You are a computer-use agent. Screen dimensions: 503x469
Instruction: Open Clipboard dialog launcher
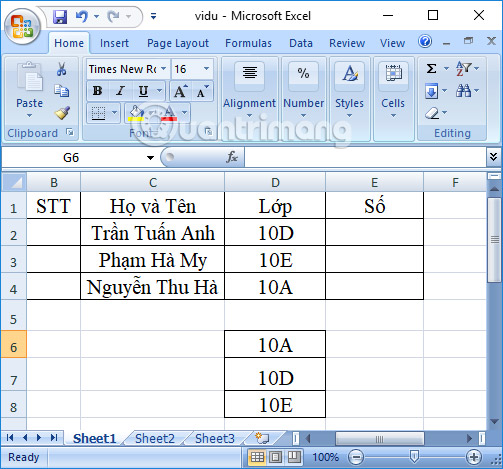[70, 132]
